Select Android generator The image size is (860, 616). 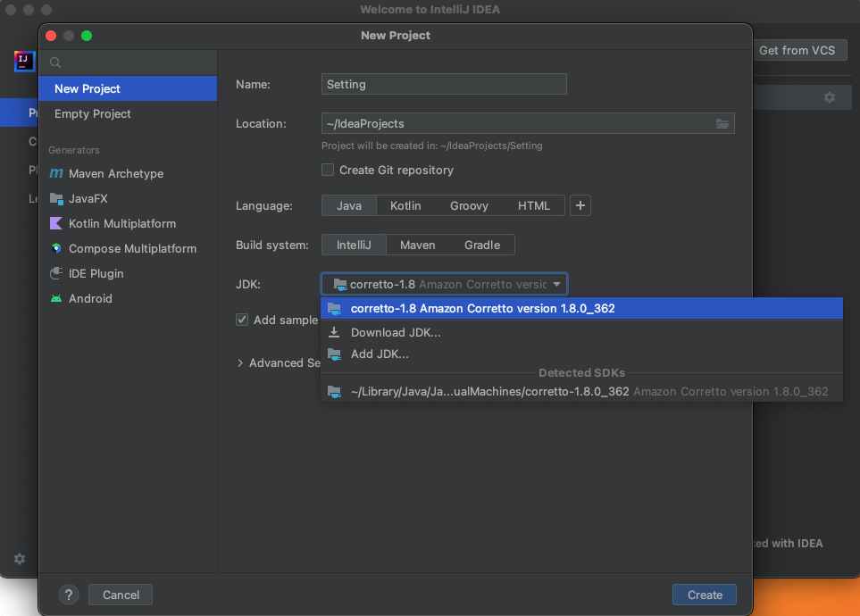(x=128, y=298)
